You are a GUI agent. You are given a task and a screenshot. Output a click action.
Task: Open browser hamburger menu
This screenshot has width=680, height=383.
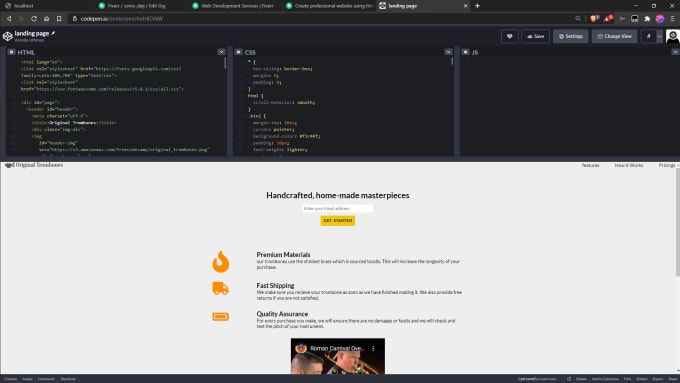click(672, 19)
